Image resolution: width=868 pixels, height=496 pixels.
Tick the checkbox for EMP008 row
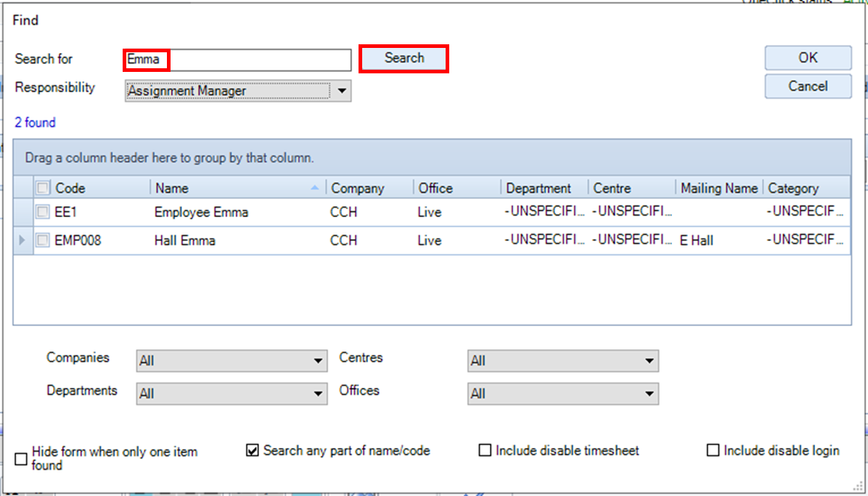[x=42, y=240]
